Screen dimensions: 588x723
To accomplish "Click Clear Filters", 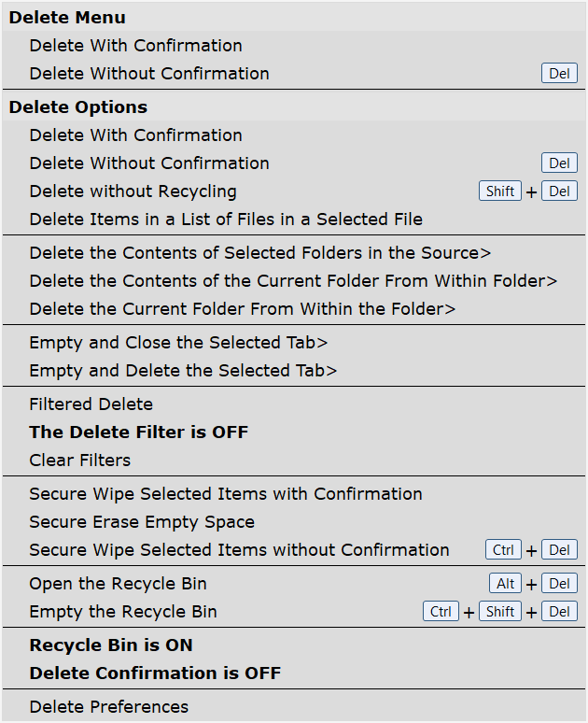I will (79, 461).
